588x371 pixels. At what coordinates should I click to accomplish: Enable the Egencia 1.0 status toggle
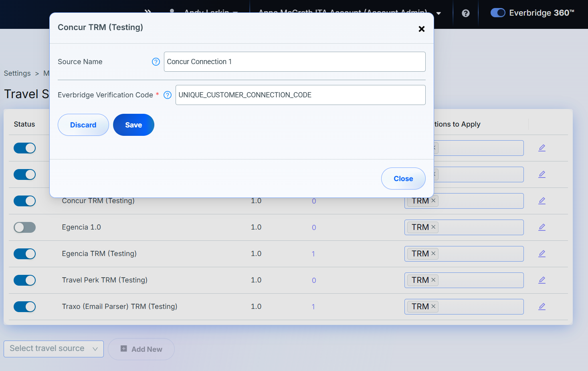point(25,228)
